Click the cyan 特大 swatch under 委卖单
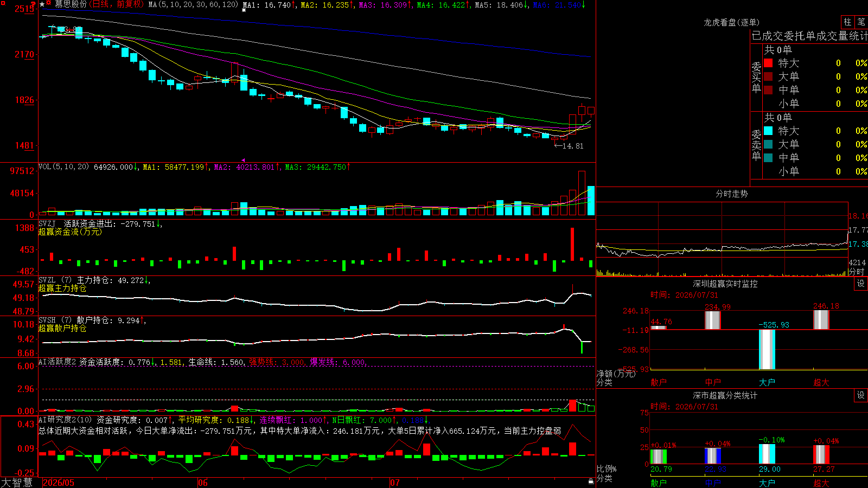 (768, 131)
